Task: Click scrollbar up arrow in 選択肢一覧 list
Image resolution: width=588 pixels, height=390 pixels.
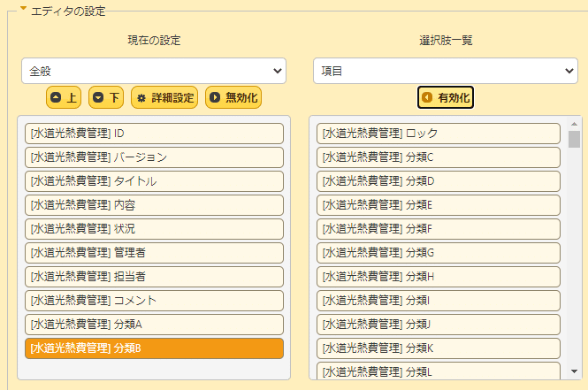Action: pos(574,124)
